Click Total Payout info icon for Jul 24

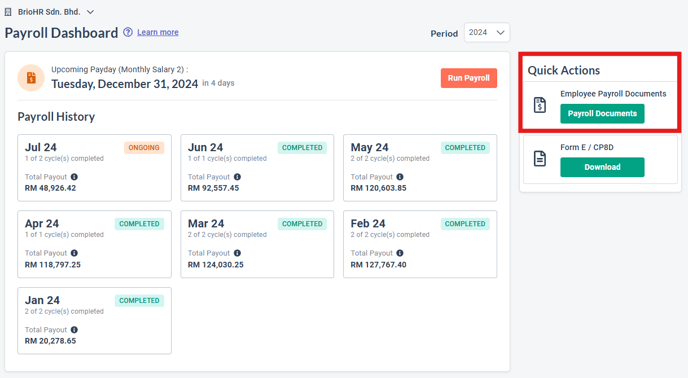pyautogui.click(x=74, y=177)
